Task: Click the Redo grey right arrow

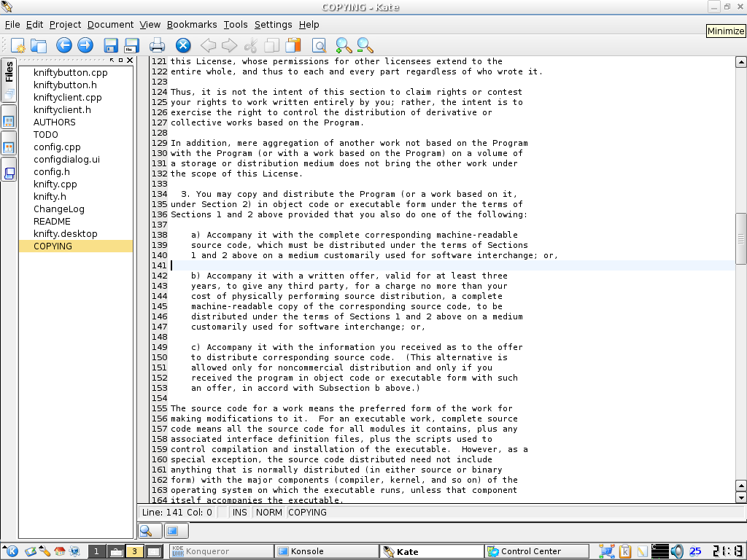Action: pos(229,45)
